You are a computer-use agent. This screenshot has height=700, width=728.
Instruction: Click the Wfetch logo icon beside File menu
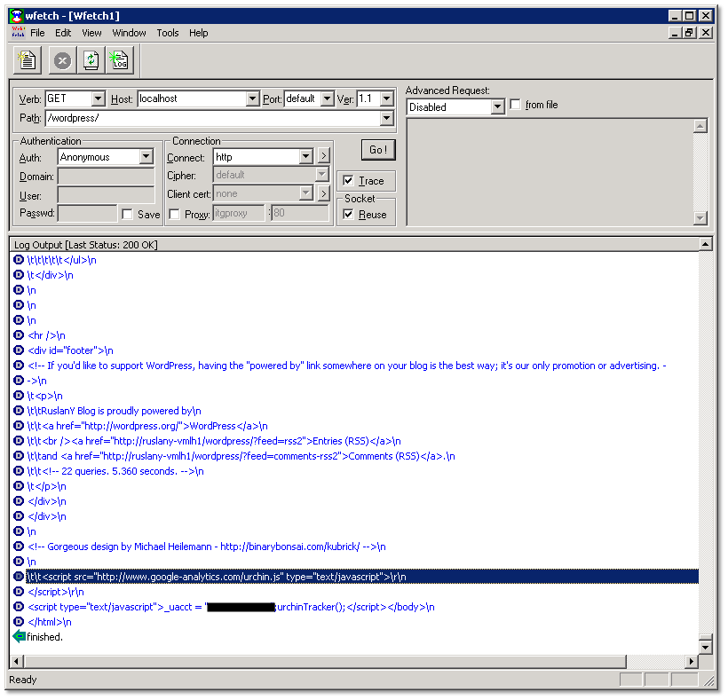[19, 32]
